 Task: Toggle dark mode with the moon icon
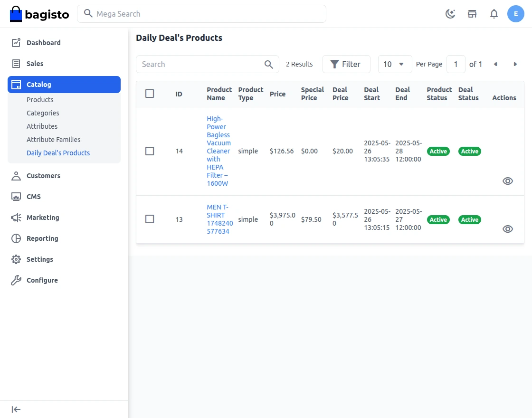450,14
